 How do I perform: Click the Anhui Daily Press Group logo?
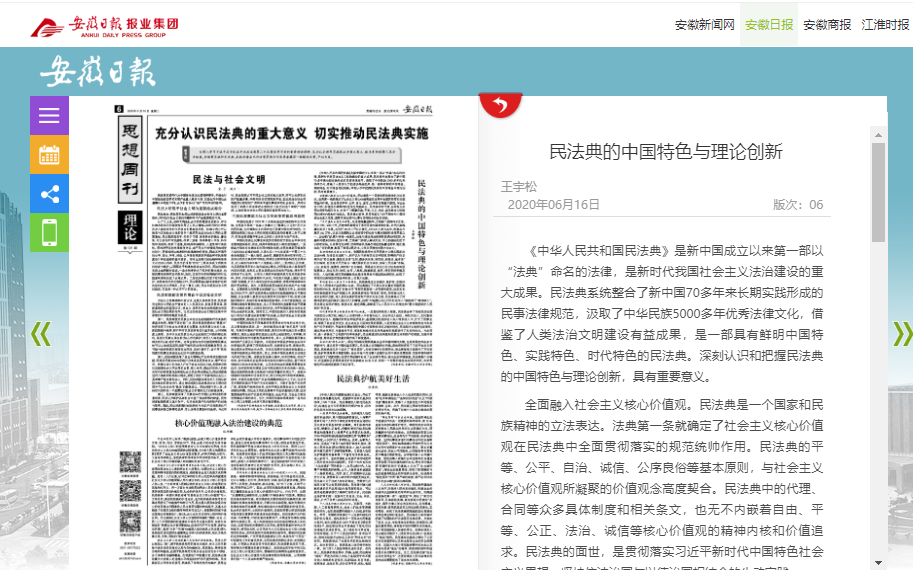(x=105, y=27)
